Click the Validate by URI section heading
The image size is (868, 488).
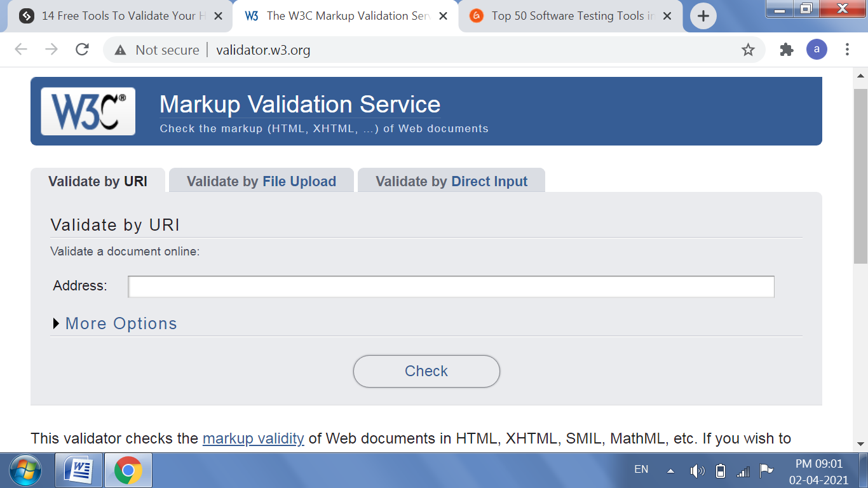(115, 225)
